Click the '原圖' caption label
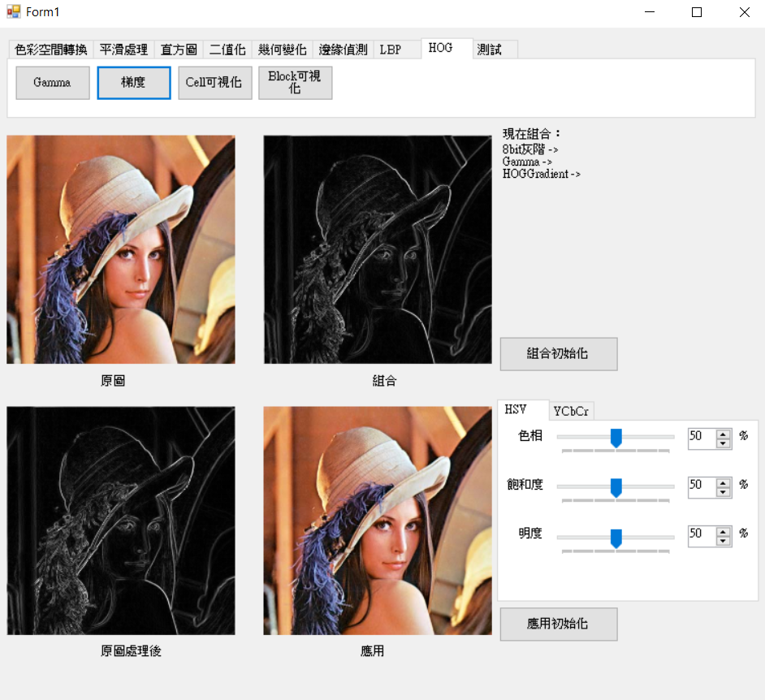 tap(113, 381)
